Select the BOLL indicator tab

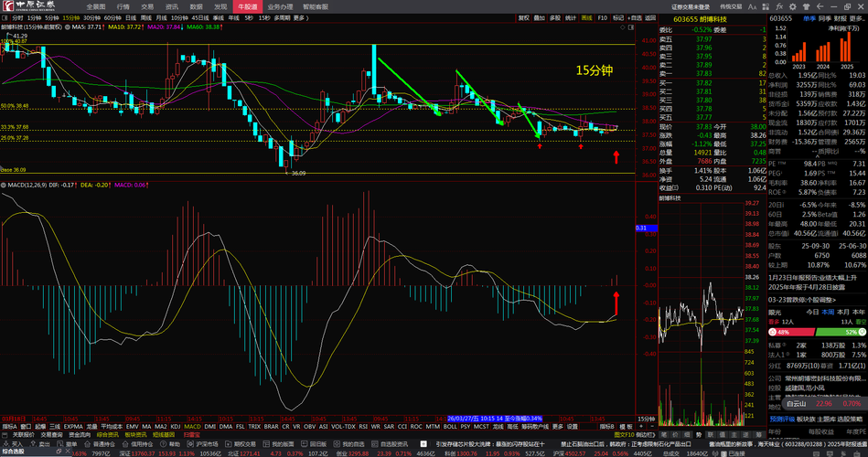(450, 427)
